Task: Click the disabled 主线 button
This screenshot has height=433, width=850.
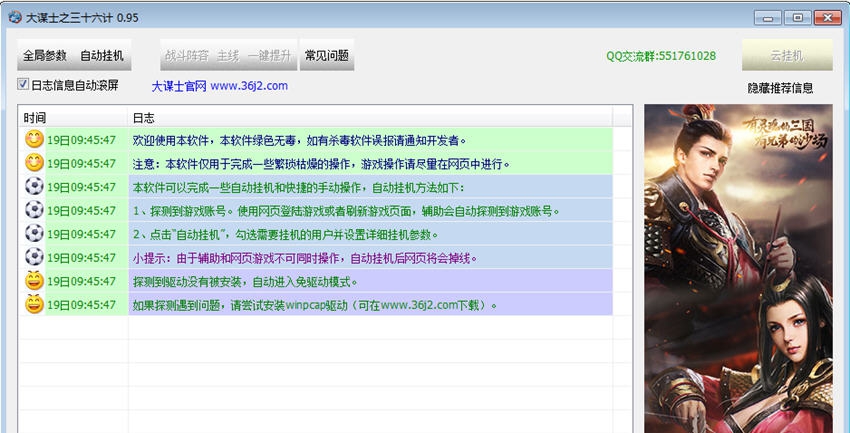Action: tap(228, 55)
